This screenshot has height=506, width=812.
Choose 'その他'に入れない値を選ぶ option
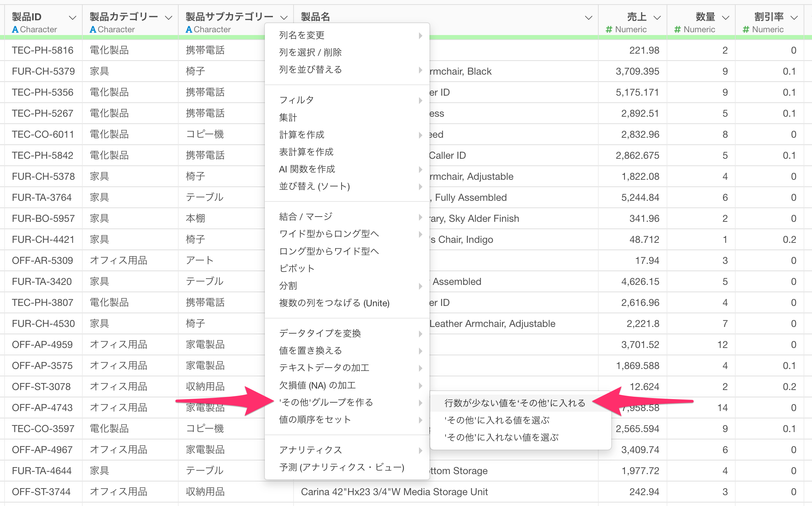coord(501,437)
